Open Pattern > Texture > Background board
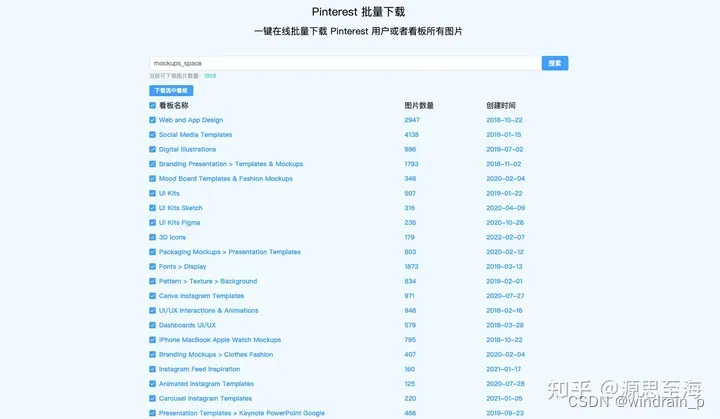This screenshot has height=419, width=720. pos(208,281)
